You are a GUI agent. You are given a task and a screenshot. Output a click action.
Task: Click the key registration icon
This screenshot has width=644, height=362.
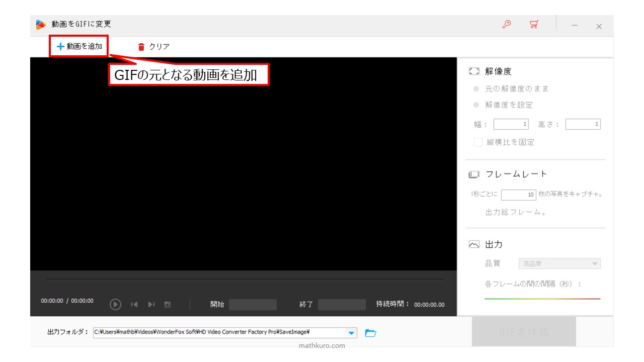(507, 25)
